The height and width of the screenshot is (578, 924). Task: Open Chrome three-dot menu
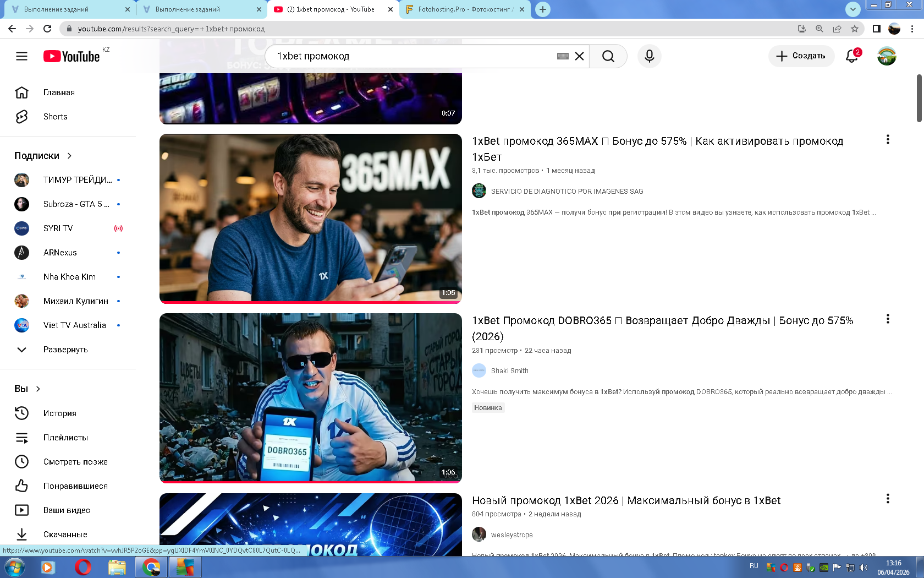pyautogui.click(x=912, y=29)
